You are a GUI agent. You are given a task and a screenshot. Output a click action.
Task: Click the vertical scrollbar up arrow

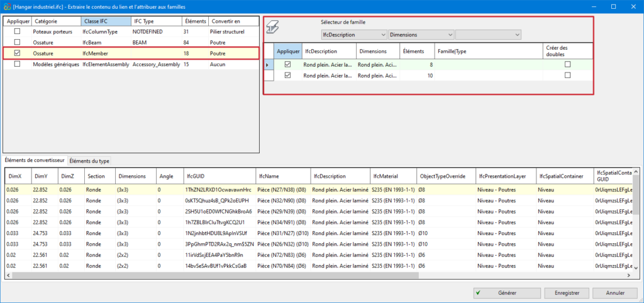point(636,171)
